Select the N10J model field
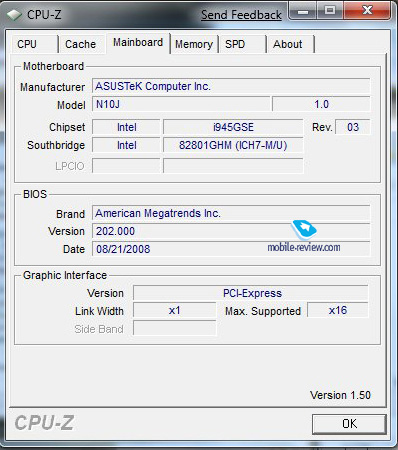398x450 pixels. click(181, 104)
